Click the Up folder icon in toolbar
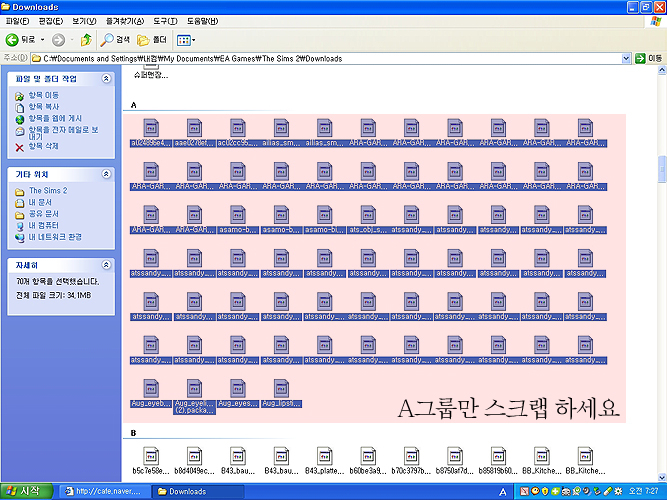The image size is (667, 500). click(86, 40)
